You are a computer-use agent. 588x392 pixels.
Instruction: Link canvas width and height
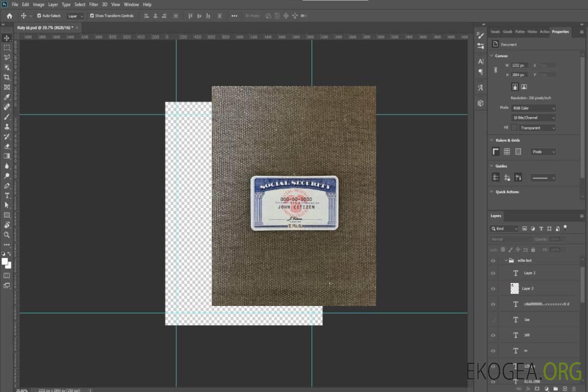495,70
